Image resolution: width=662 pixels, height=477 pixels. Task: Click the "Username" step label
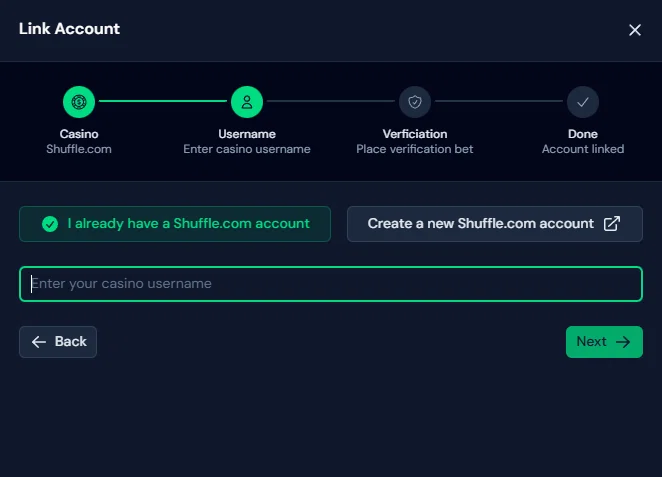247,134
